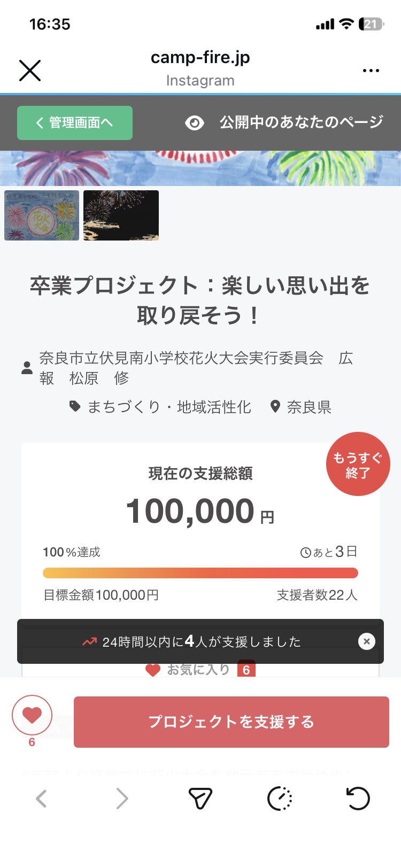This screenshot has height=868, width=401.
Task: Open the three-dot more options menu
Action: [x=371, y=71]
